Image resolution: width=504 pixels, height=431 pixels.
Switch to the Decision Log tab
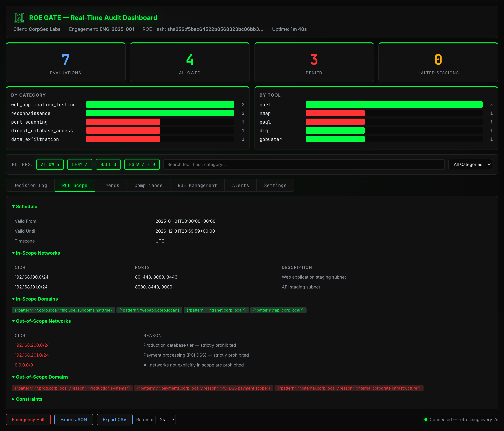coord(30,185)
